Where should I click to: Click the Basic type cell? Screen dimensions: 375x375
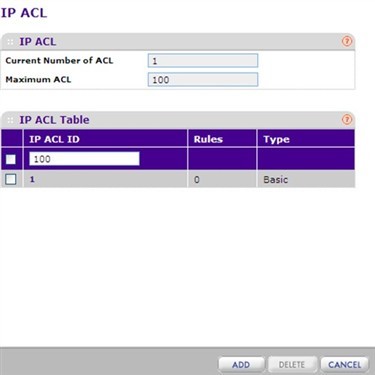(x=275, y=180)
